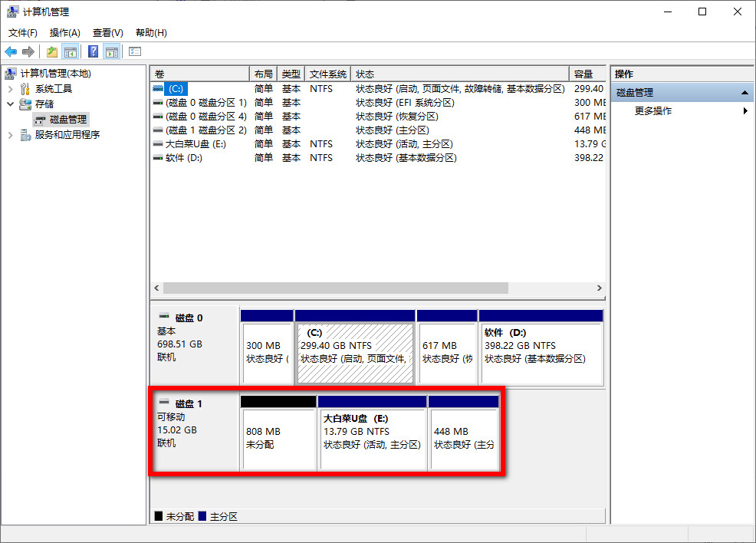Toggle the Show/Hide Console Tree icon
The width and height of the screenshot is (756, 543).
(71, 51)
